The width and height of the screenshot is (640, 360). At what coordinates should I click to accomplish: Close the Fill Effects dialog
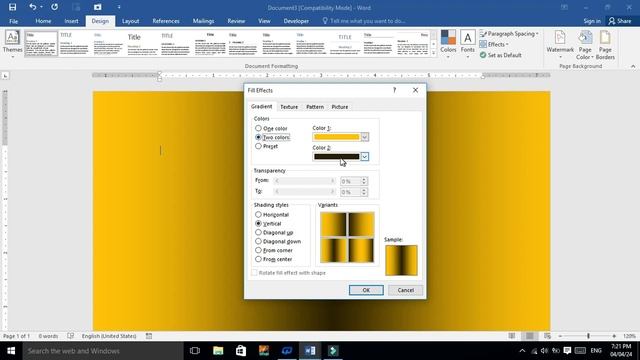415,90
